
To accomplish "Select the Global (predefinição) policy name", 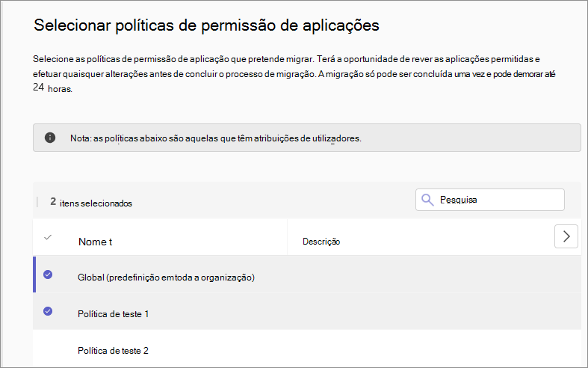I will coord(167,277).
